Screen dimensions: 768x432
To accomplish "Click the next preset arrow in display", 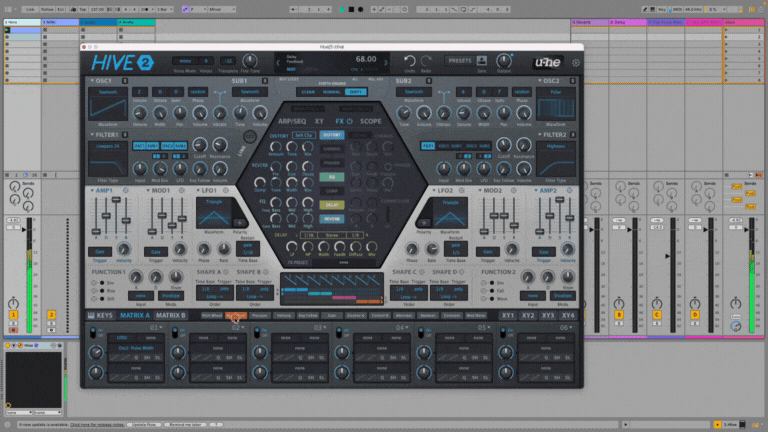I will tap(385, 63).
